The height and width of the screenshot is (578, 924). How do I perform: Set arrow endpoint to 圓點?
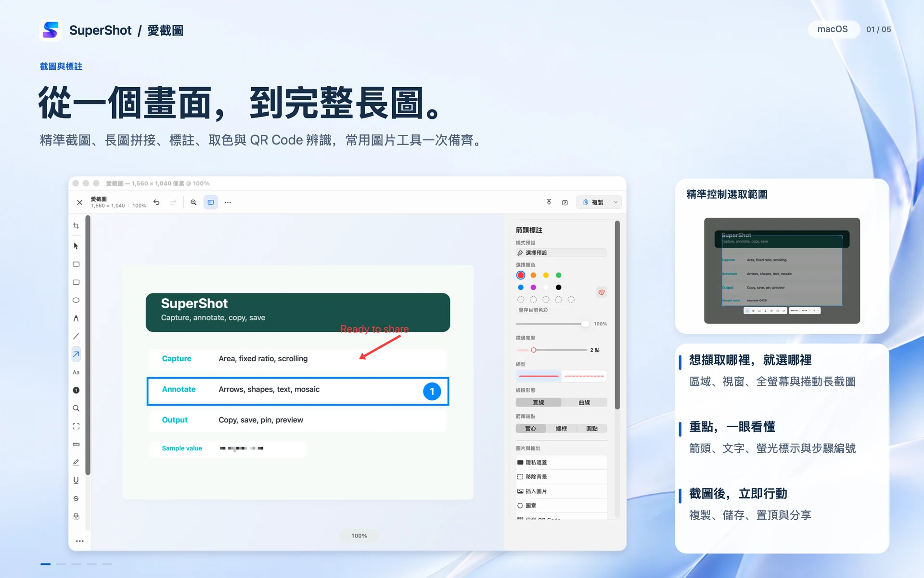(592, 428)
